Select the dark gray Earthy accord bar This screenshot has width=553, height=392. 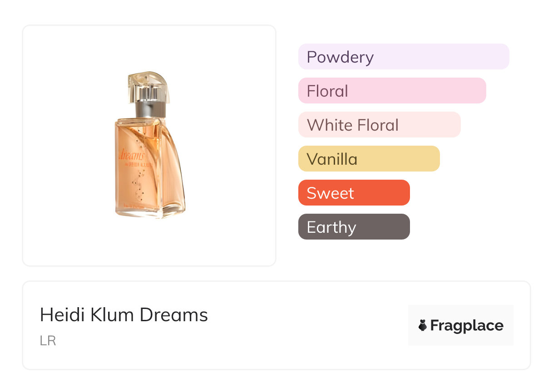[354, 227]
